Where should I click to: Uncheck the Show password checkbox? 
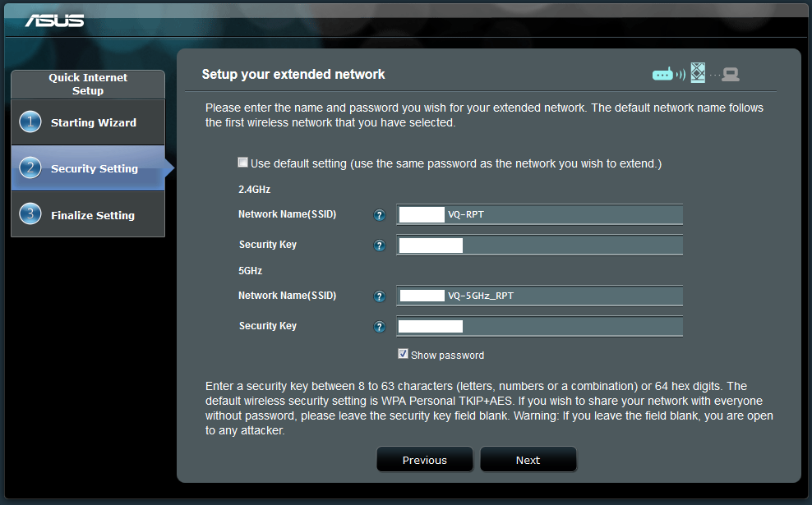pos(403,354)
